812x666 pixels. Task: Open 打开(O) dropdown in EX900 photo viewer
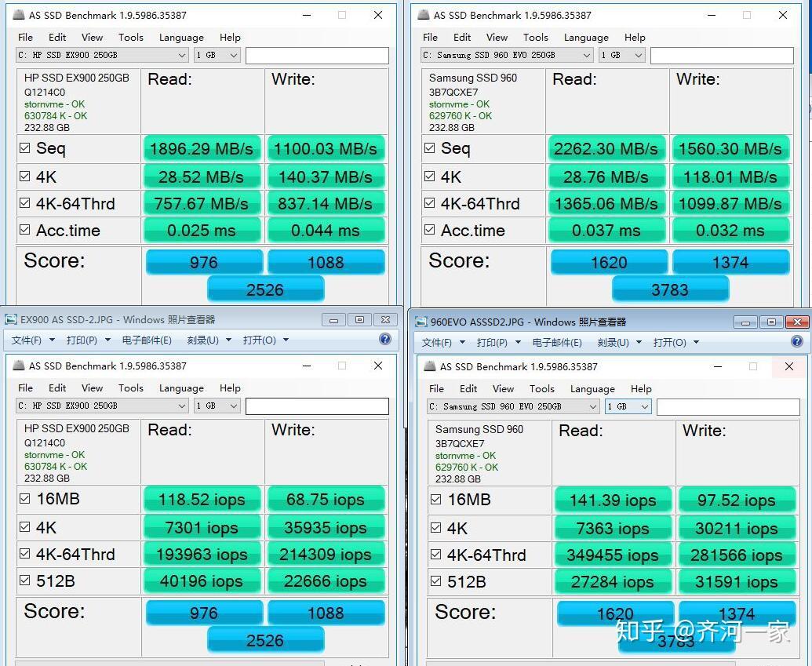tap(266, 340)
